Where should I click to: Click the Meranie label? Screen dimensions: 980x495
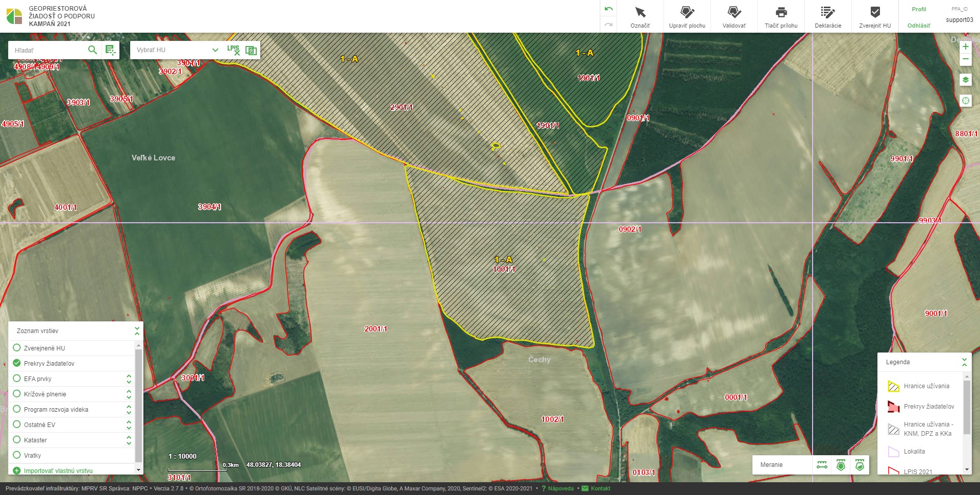771,465
